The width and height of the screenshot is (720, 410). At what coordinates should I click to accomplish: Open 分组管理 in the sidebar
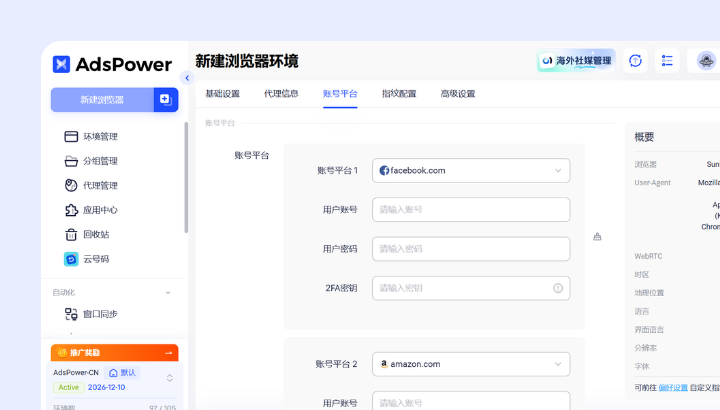[x=91, y=161]
